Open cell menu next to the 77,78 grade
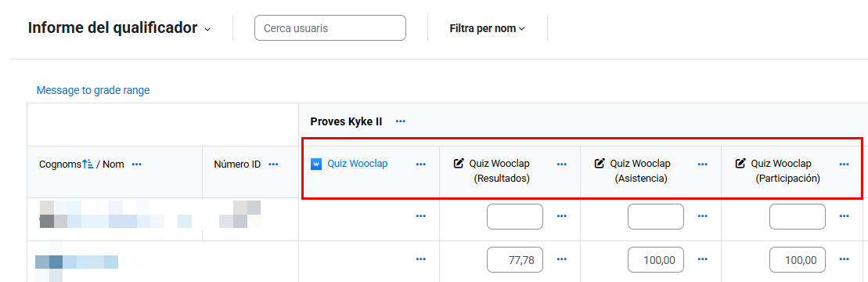Viewport: 868px width, 282px height. 562,259
